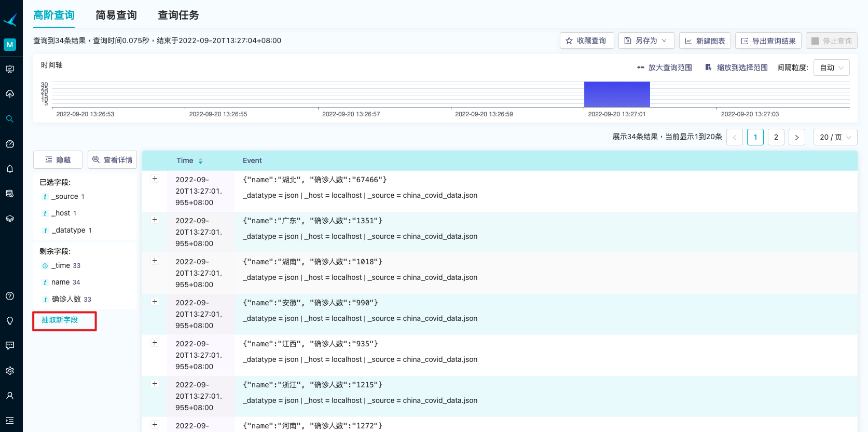Viewport: 868px width, 432px height.
Task: Go to the next results page arrow
Action: pos(797,137)
